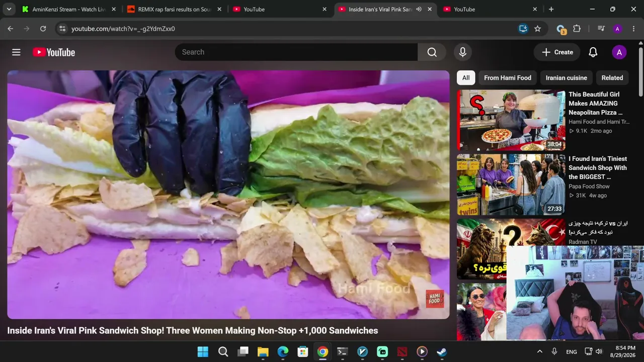The width and height of the screenshot is (644, 362).
Task: Visit the Hami Food and Hami Tr... channel link
Action: click(x=599, y=122)
